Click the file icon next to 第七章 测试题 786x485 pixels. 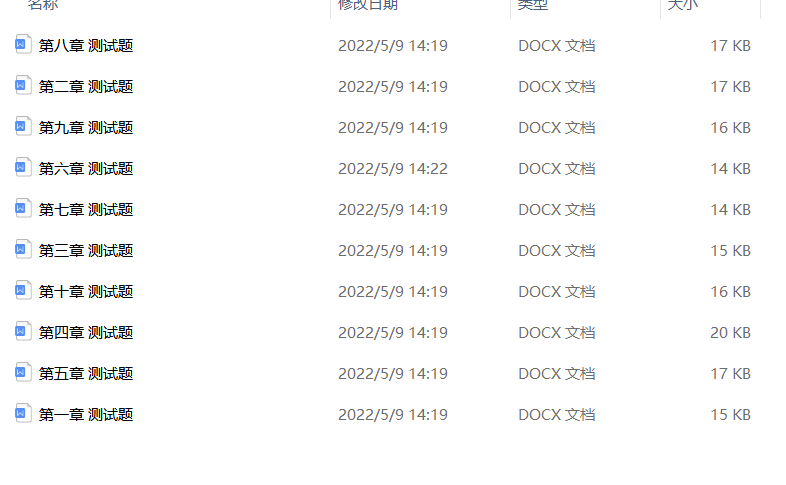tap(24, 208)
